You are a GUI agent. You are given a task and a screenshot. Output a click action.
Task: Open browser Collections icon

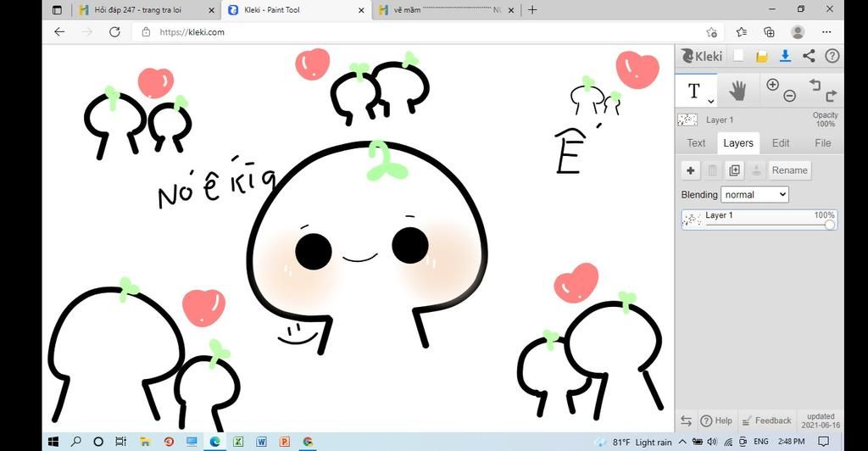coord(769,32)
